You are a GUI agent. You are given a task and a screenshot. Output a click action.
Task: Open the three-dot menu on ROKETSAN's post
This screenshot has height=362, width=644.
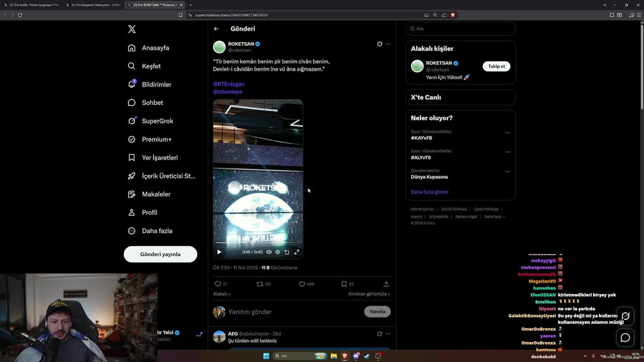pos(388,44)
